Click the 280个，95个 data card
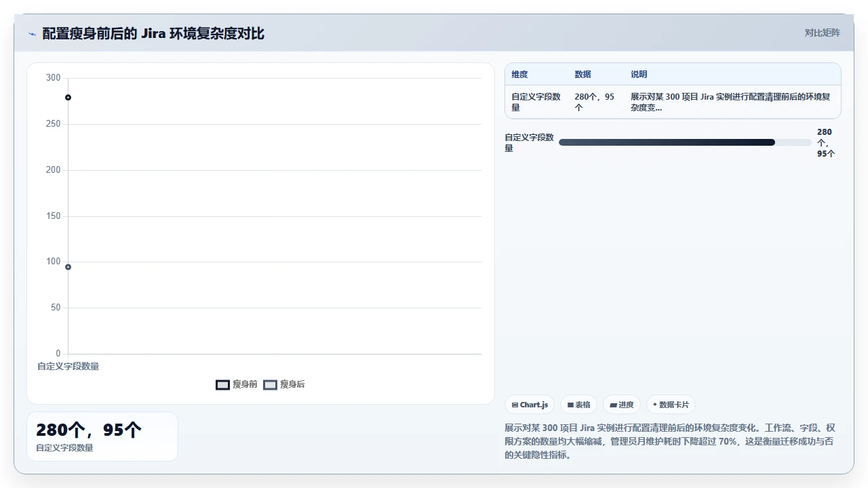 102,436
